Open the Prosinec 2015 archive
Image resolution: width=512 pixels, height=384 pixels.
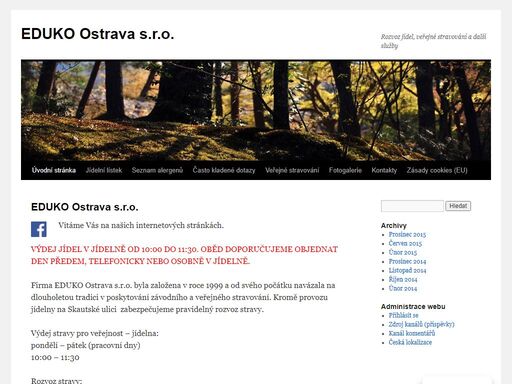click(407, 235)
